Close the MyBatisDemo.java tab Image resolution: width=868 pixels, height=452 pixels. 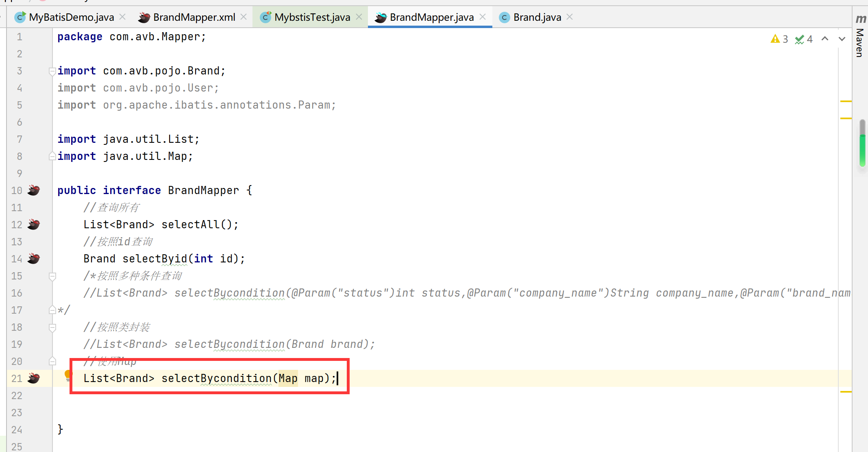pyautogui.click(x=122, y=17)
